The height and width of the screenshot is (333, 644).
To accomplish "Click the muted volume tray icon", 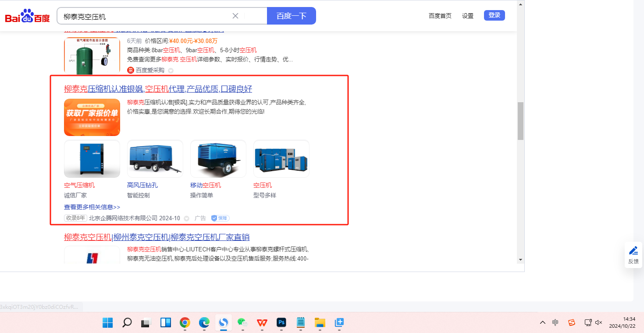I will [x=599, y=322].
